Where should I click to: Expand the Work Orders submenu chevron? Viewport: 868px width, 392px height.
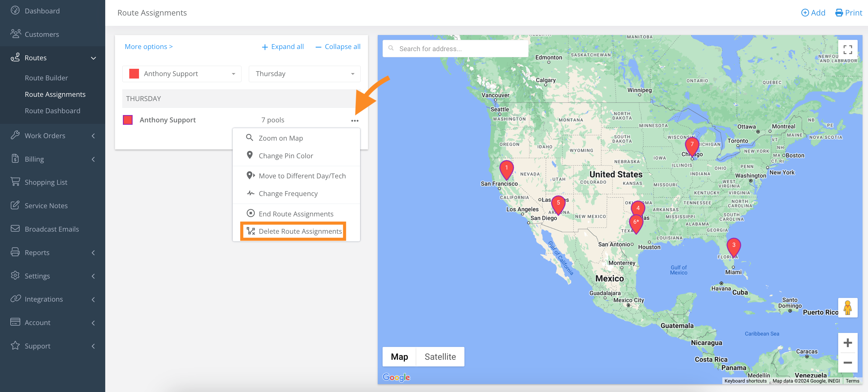[93, 136]
